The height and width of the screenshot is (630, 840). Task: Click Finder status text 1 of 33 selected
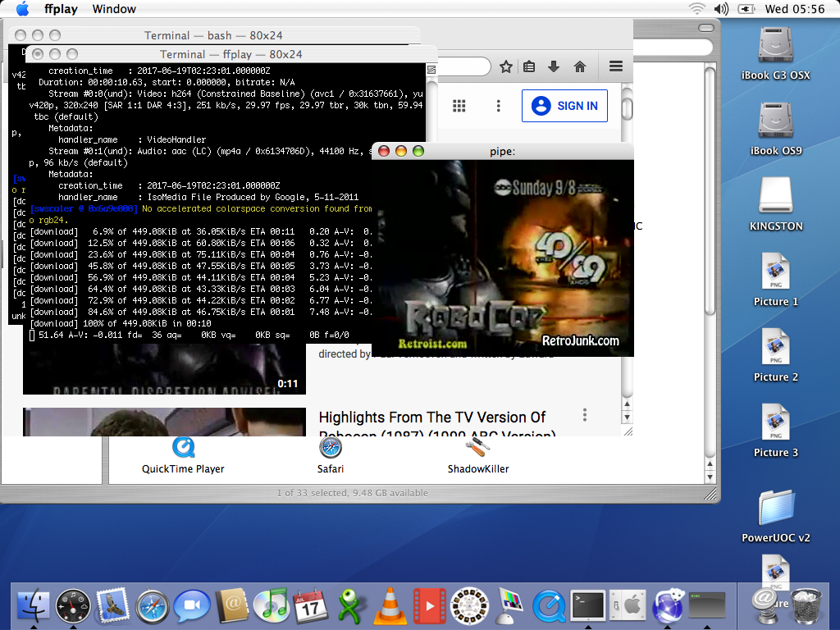(353, 493)
